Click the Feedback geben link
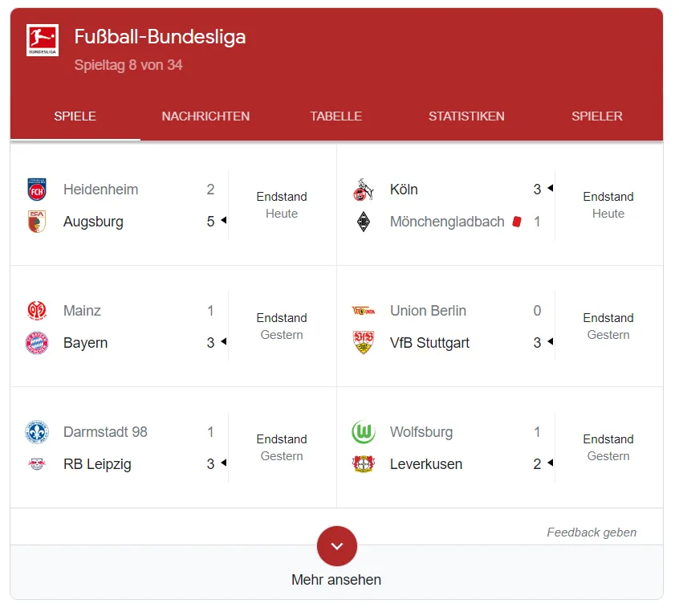The height and width of the screenshot is (616, 679). 592,532
